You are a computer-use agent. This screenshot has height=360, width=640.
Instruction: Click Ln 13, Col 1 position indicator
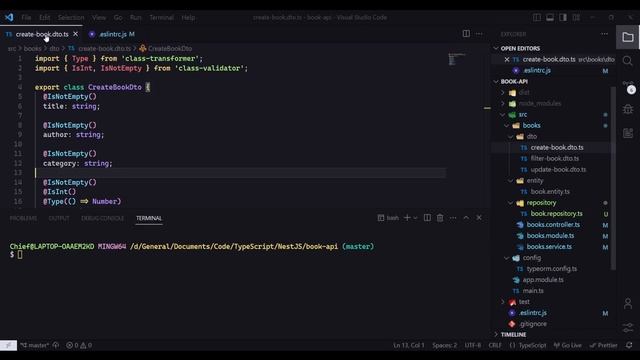pyautogui.click(x=409, y=345)
